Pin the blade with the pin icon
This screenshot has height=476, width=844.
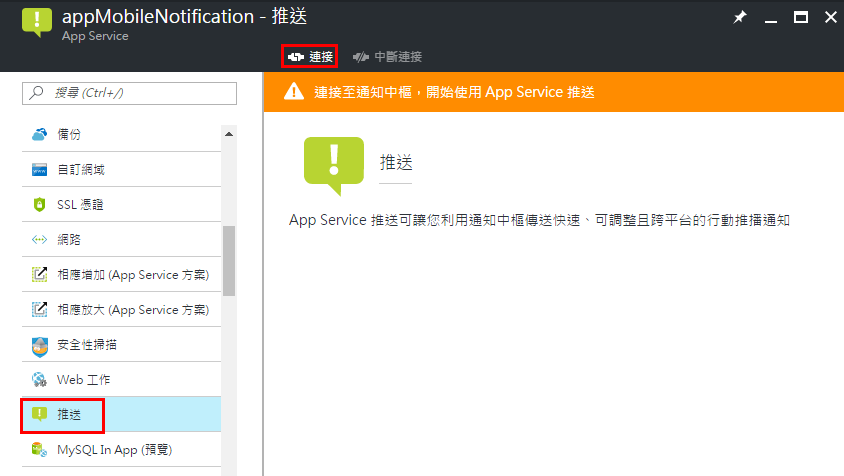(x=740, y=17)
